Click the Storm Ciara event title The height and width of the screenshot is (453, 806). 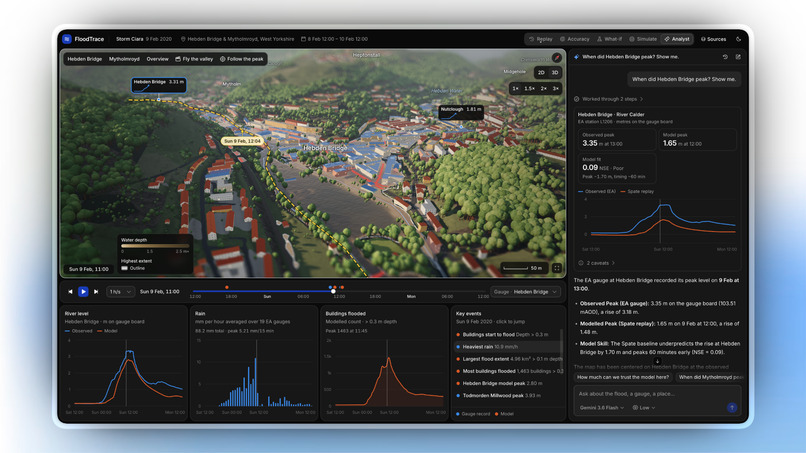click(x=129, y=39)
